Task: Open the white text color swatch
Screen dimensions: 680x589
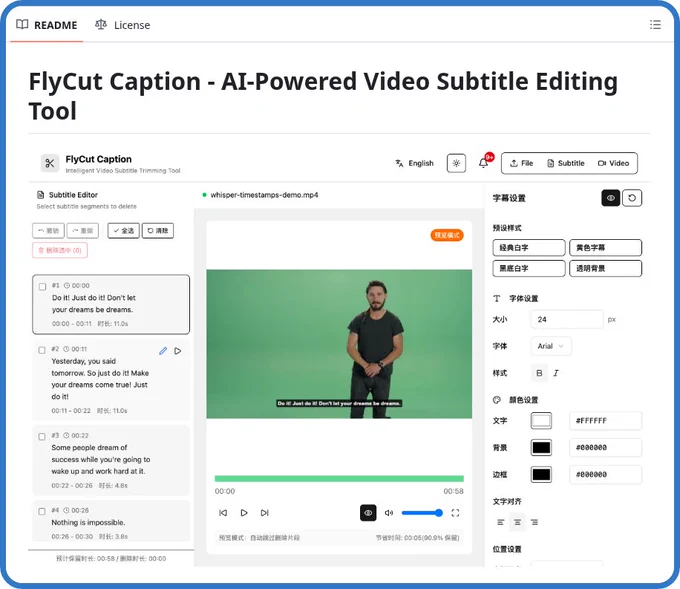Action: (x=541, y=421)
